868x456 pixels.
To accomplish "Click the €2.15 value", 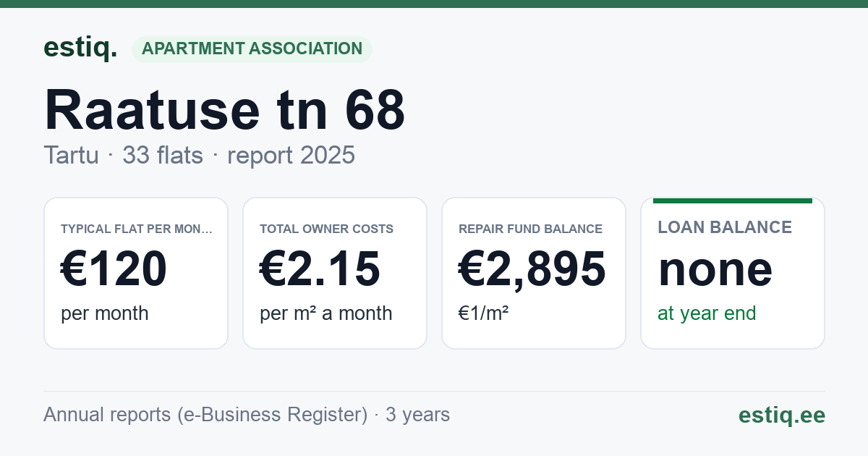I will click(320, 269).
